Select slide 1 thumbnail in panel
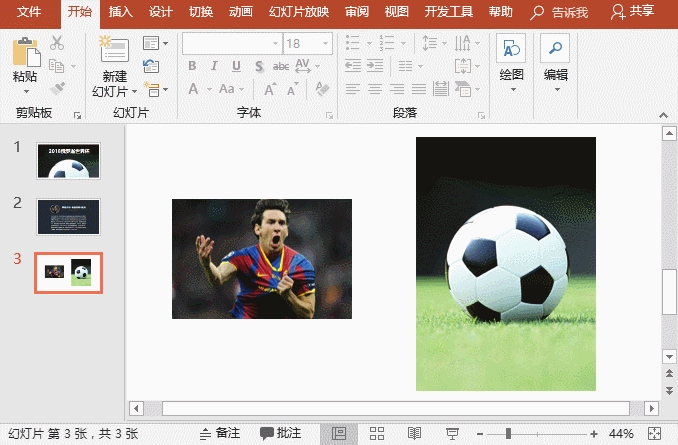This screenshot has width=678, height=445. 68,160
